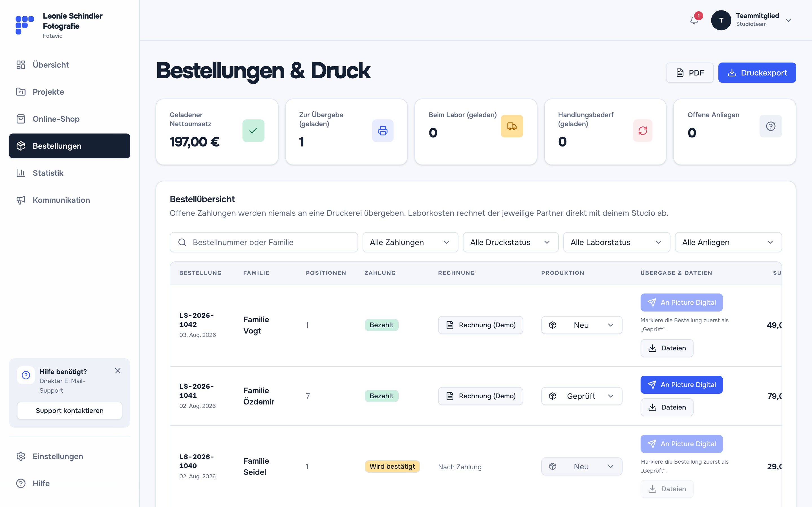Screen dimensions: 812x507
Task: Open the Alle Zahlungen filter dropdown
Action: click(x=410, y=242)
